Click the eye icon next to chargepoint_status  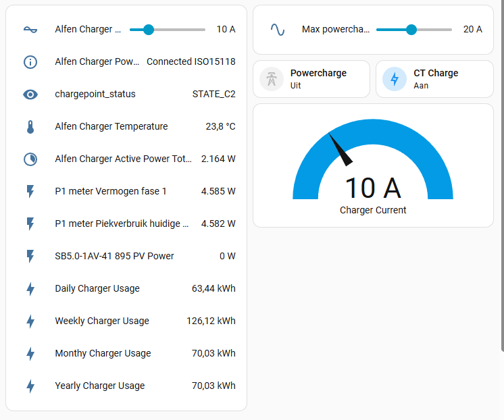[30, 94]
